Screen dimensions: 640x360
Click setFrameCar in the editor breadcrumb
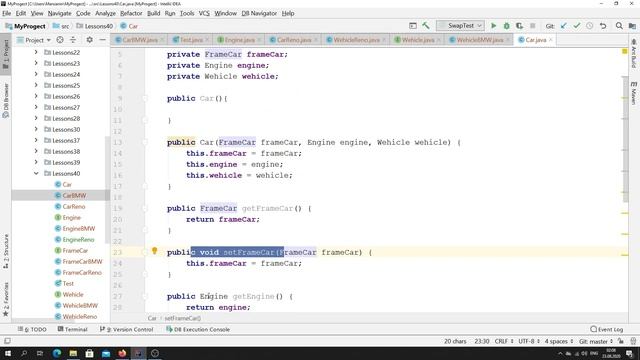182,318
